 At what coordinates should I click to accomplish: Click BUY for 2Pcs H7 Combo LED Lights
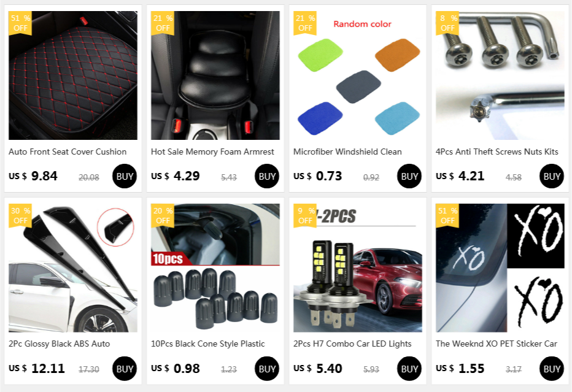point(409,369)
